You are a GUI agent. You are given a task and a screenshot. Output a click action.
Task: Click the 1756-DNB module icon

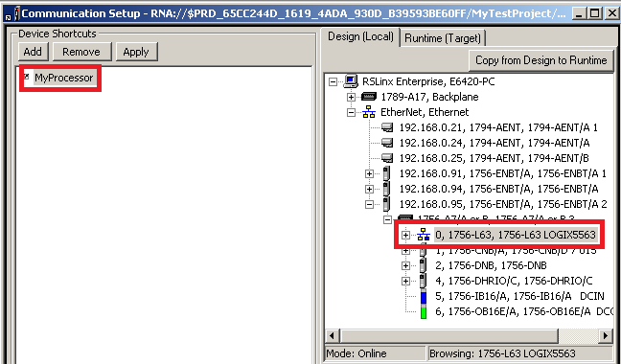424,265
